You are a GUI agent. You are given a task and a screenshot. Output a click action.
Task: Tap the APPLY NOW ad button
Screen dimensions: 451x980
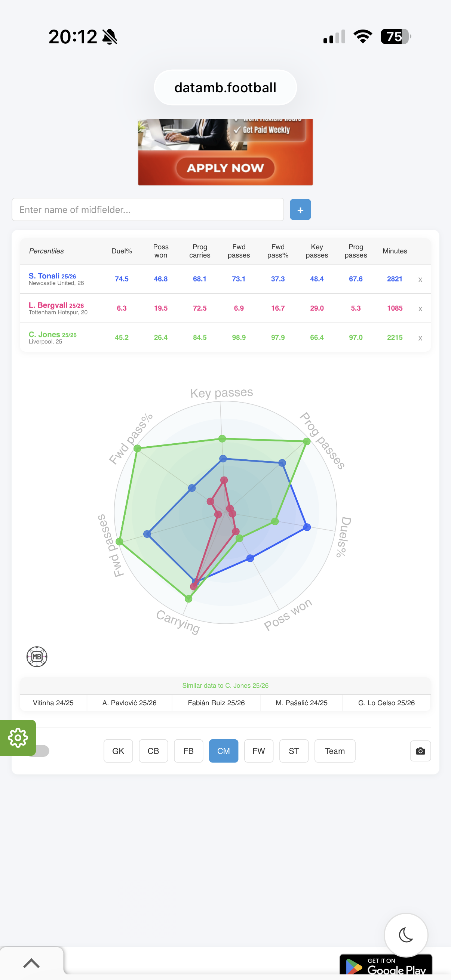[x=225, y=168]
